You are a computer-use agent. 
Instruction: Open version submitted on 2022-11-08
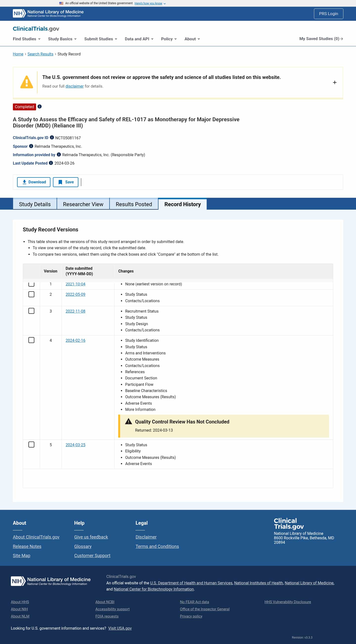[x=75, y=311]
